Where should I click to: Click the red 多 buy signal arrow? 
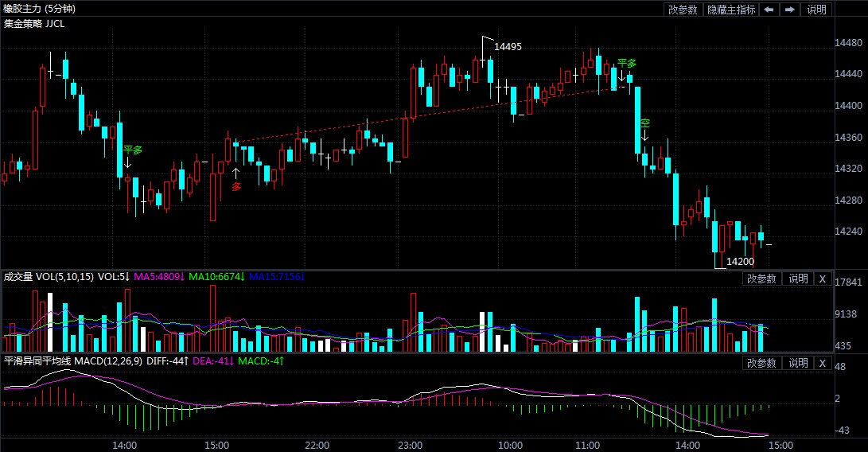235,181
